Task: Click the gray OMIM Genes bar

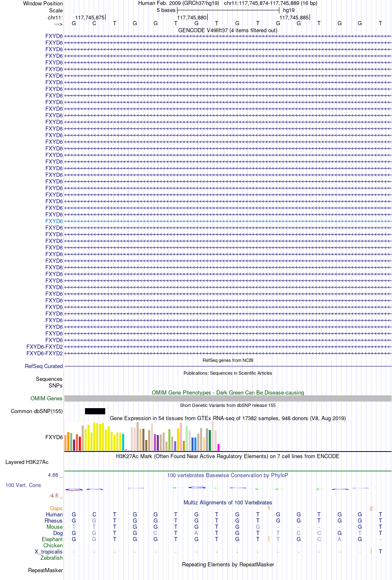Action: click(x=228, y=398)
